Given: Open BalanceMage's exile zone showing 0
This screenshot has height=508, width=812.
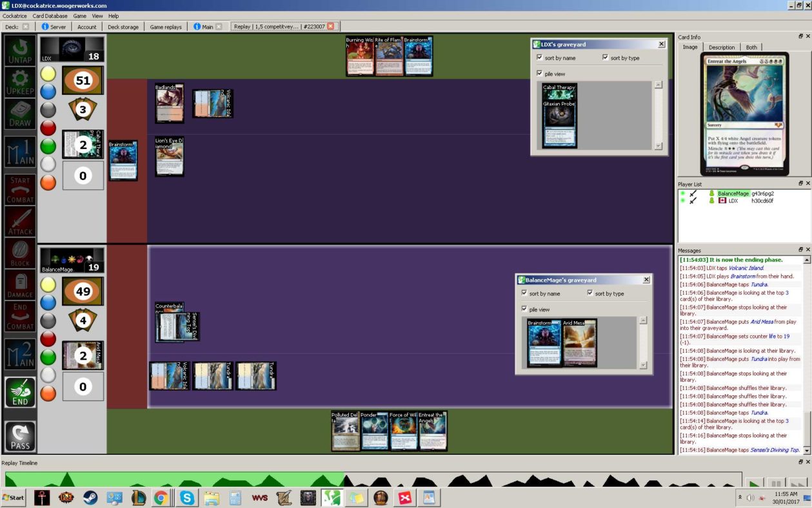Looking at the screenshot, I should pos(83,386).
